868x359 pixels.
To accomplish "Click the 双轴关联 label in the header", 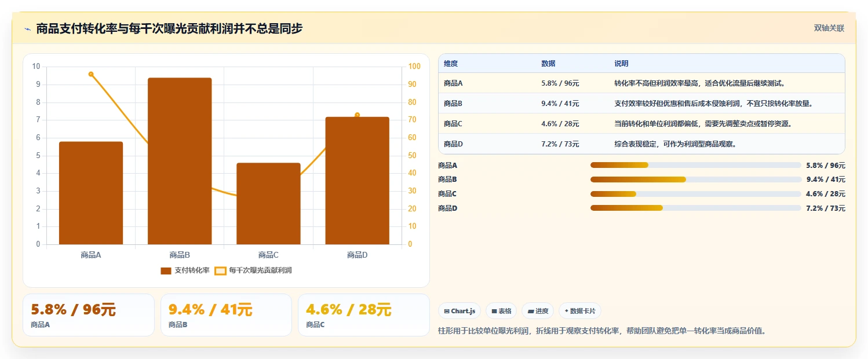I will coord(829,28).
